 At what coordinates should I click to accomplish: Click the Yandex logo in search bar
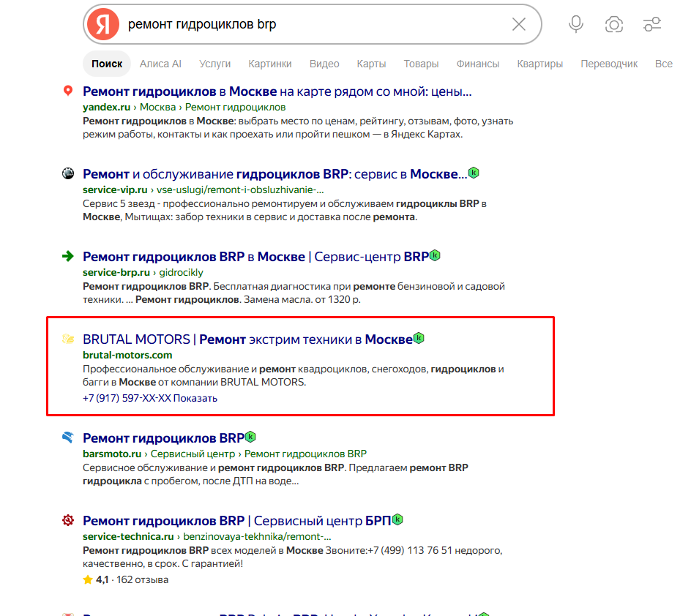click(x=103, y=24)
